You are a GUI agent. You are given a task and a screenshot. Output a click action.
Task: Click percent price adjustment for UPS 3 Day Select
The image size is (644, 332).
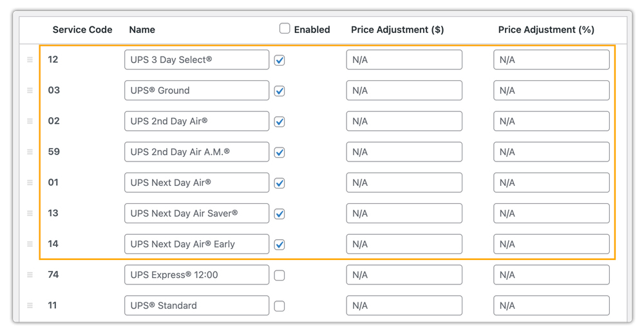click(551, 60)
